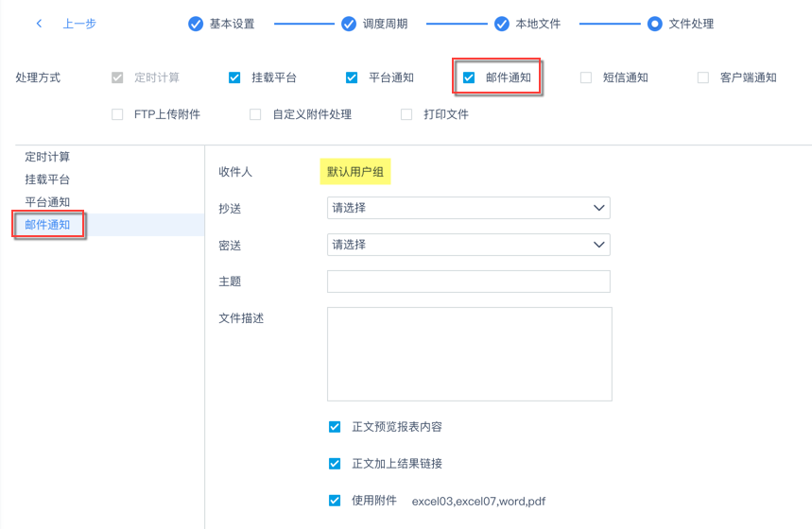This screenshot has width=812, height=529.
Task: Click the 本地文件 step checkmark icon
Action: coord(501,24)
